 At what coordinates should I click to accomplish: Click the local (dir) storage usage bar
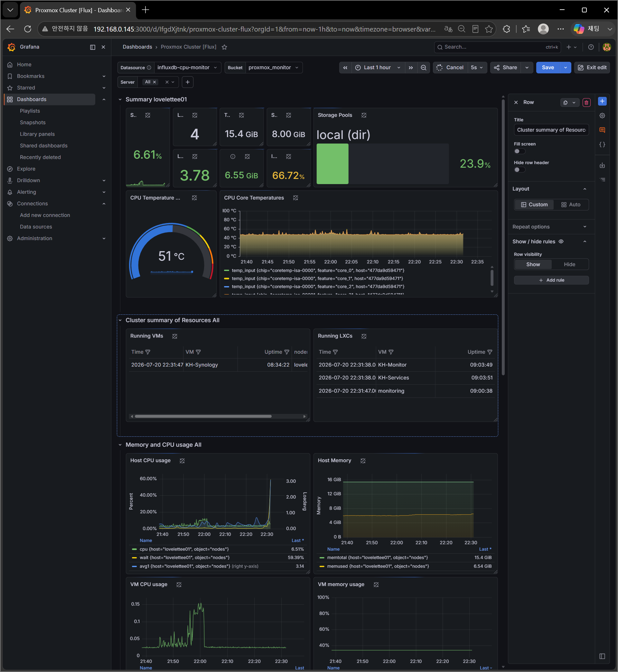coord(383,164)
